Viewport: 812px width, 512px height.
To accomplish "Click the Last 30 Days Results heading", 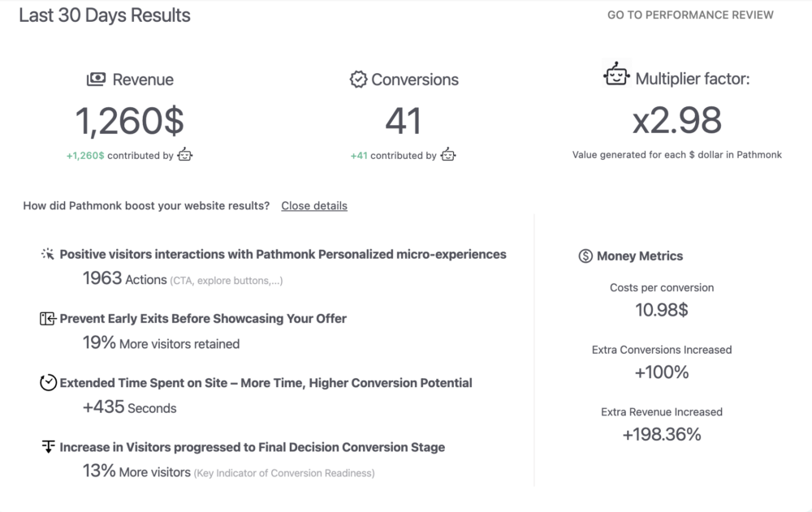I will click(105, 15).
